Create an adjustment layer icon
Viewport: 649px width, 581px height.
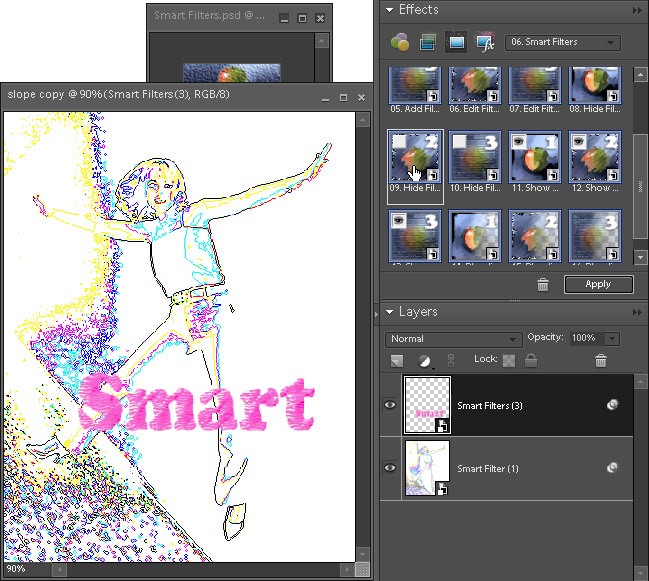(x=424, y=361)
